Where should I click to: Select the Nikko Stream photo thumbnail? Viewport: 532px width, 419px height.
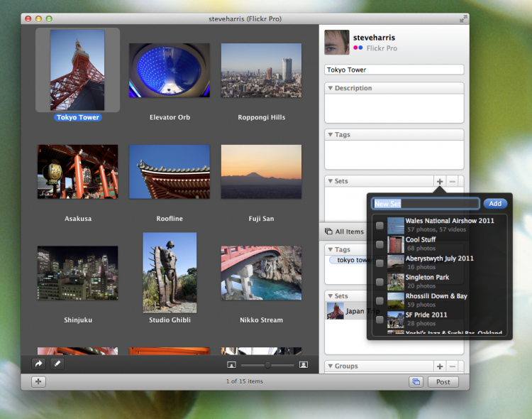(261, 273)
